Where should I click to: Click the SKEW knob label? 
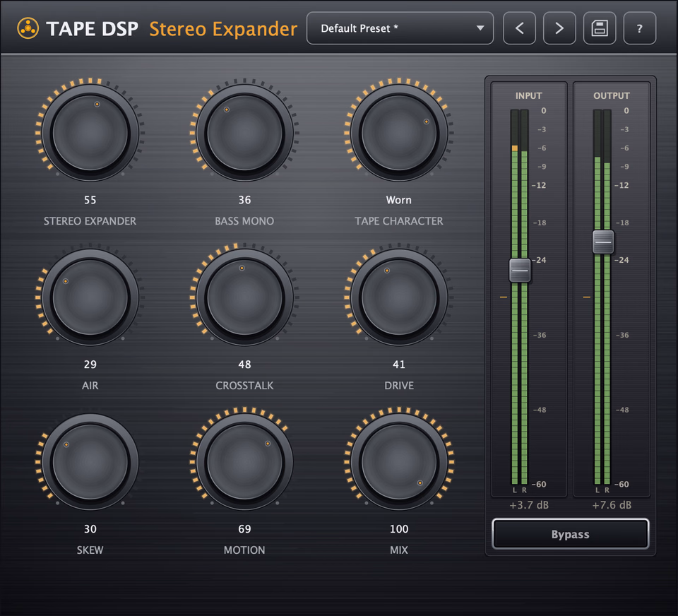(90, 550)
